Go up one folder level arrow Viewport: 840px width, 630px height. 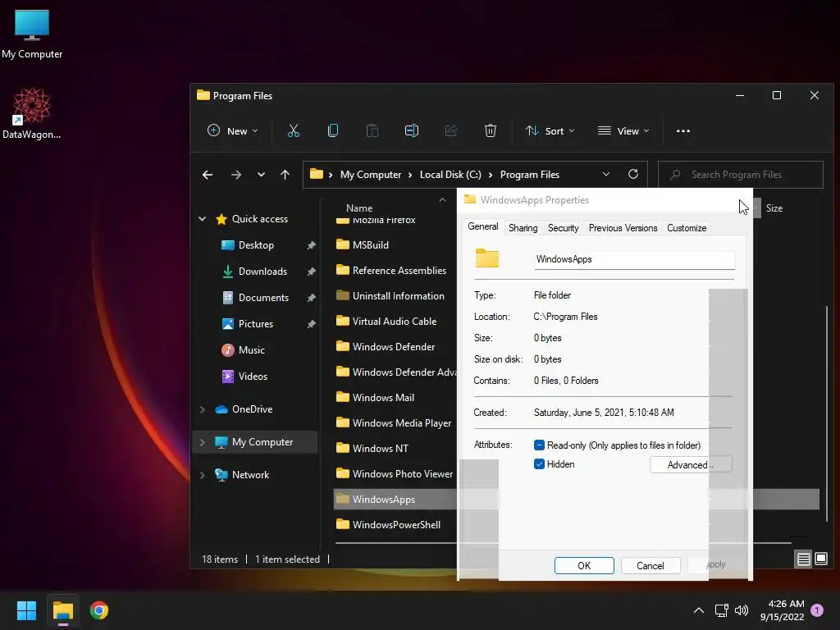pos(285,175)
